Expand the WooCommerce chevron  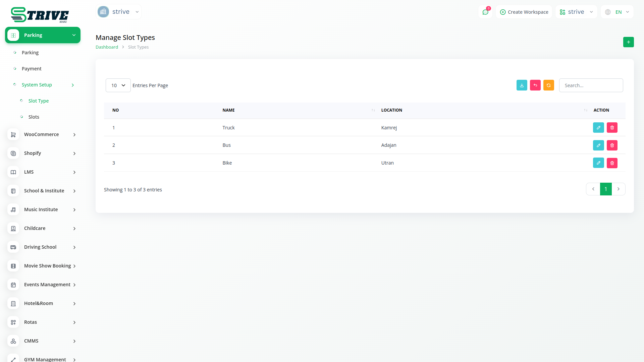(74, 135)
